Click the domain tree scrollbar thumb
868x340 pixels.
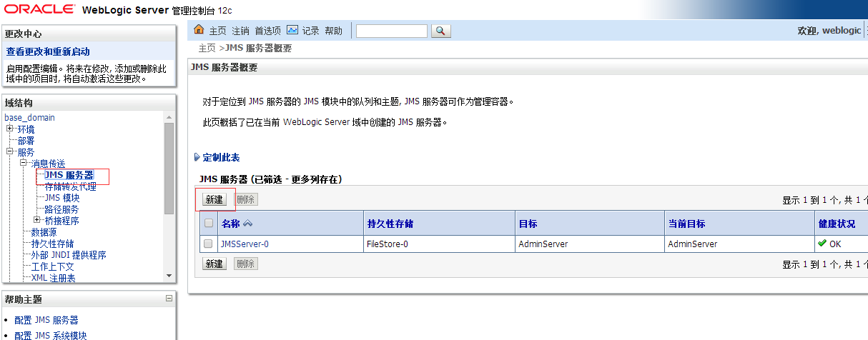point(169,169)
